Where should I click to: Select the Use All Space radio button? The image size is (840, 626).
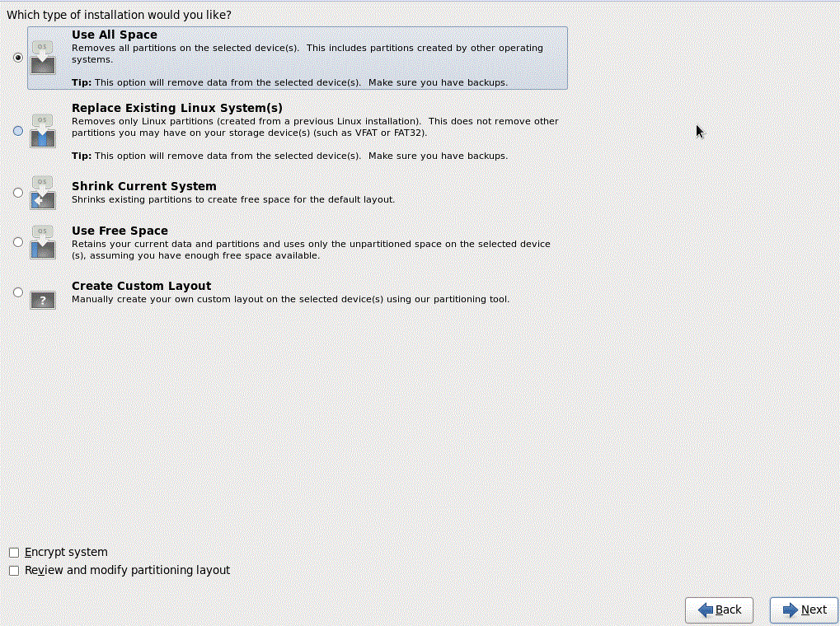[17, 58]
